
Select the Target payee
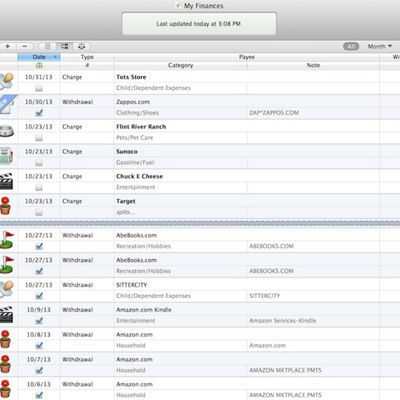(x=126, y=201)
